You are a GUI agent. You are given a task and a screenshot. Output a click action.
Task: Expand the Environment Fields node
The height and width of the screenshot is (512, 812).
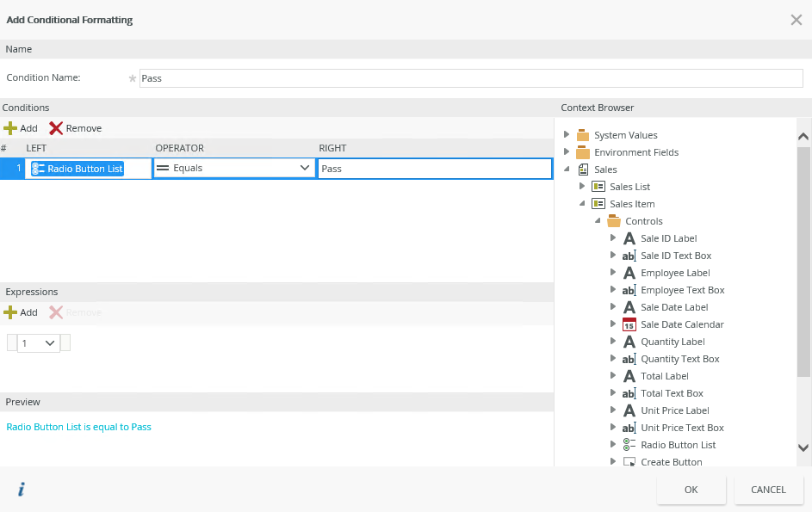567,152
